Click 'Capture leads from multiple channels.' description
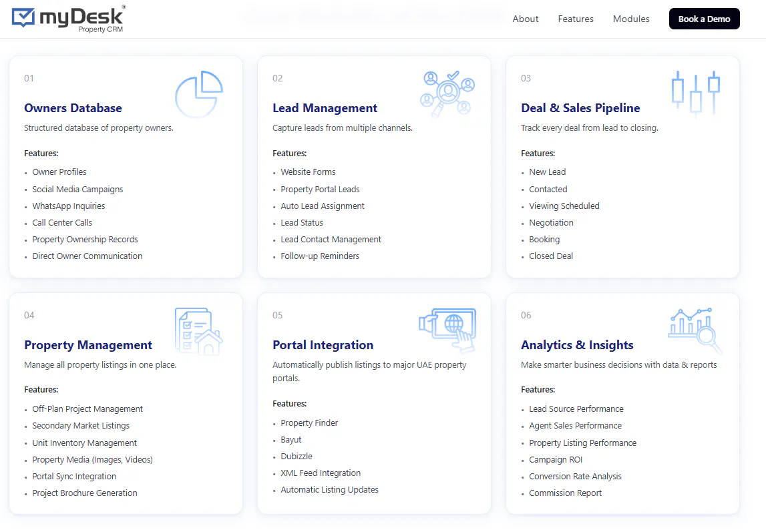The height and width of the screenshot is (532, 766). point(343,128)
